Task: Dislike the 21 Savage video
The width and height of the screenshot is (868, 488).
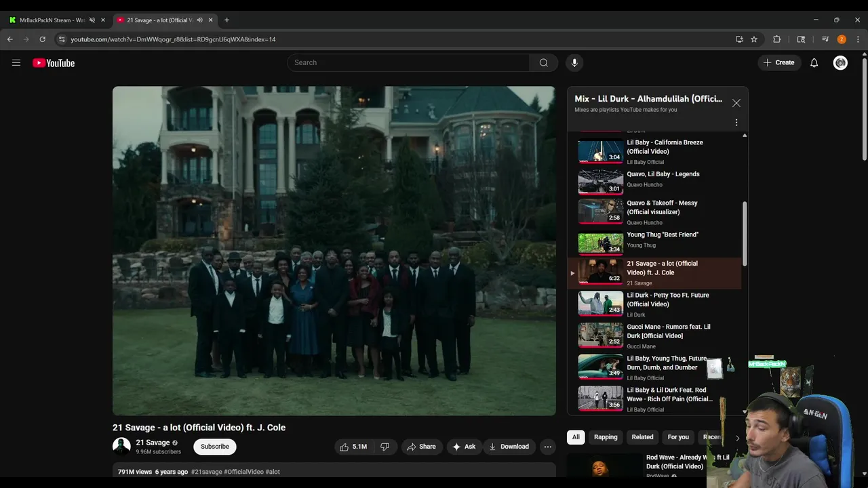Action: 384,447
